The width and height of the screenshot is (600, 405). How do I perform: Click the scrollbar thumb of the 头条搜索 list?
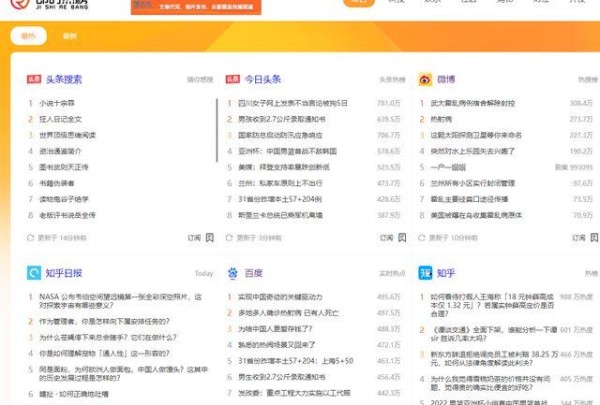217,131
